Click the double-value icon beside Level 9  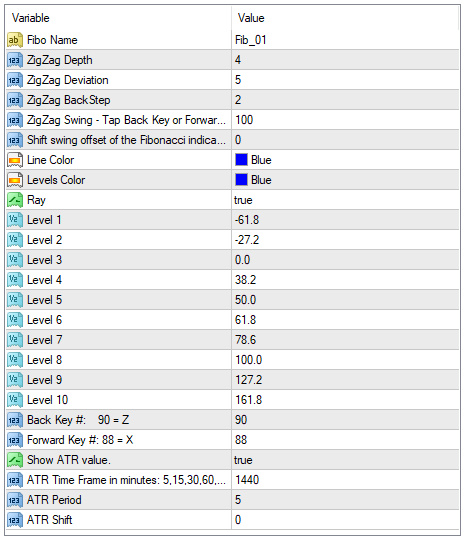(14, 380)
